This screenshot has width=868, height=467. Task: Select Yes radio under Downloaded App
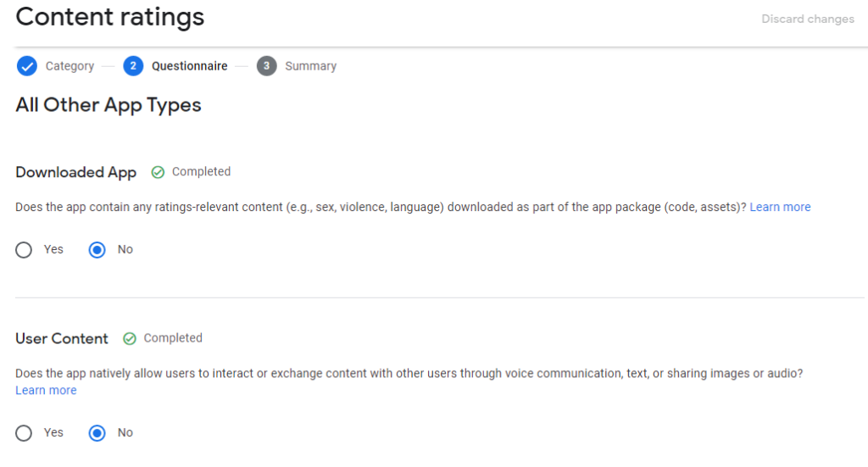point(24,250)
